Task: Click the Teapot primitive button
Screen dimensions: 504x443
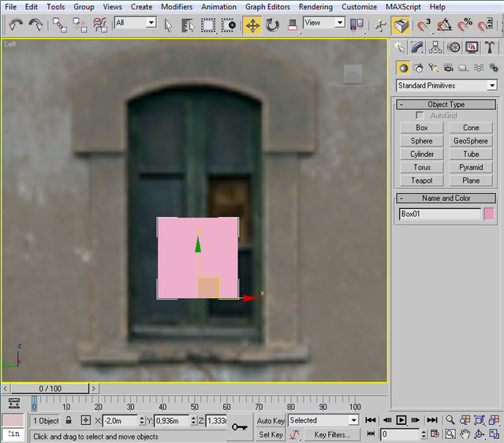Action: pyautogui.click(x=421, y=181)
